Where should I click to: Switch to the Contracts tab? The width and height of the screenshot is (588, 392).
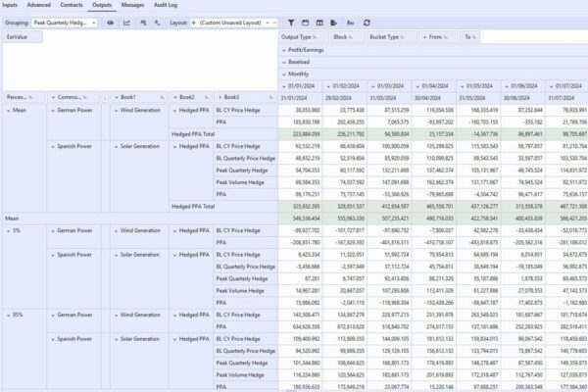[72, 5]
